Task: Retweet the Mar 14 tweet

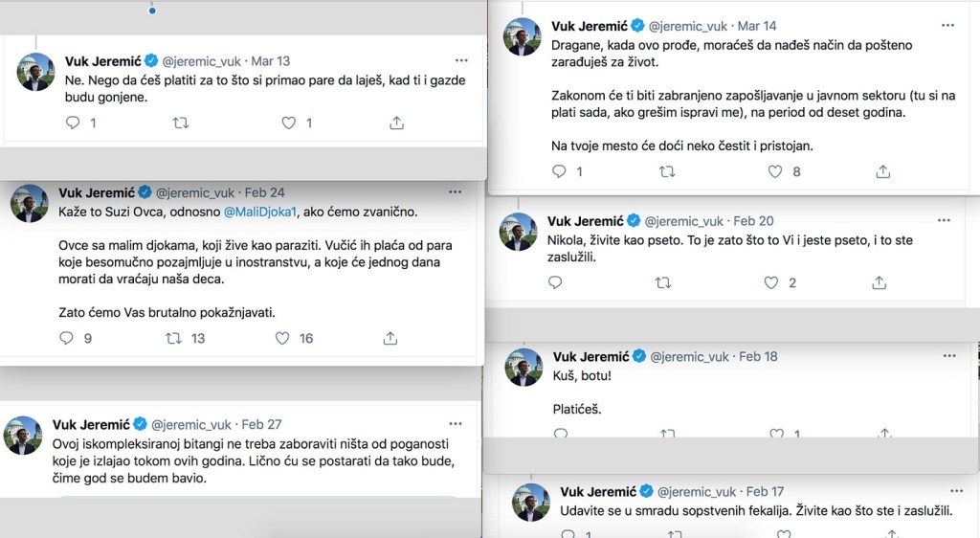Action: click(667, 171)
